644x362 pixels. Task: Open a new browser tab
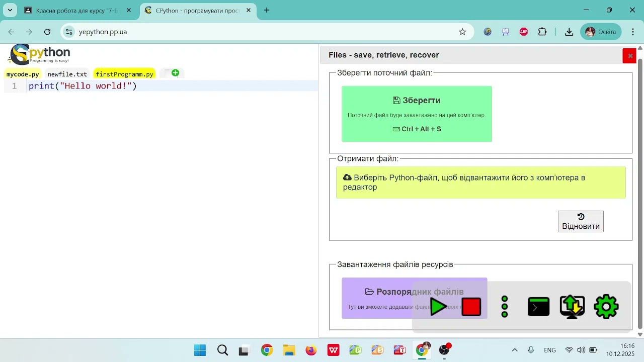[x=267, y=10]
